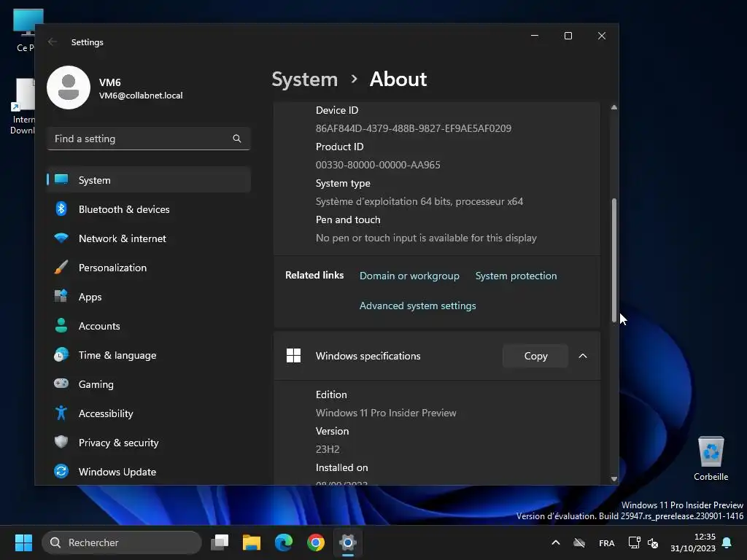747x560 pixels.
Task: Click the Settings back arrow
Action: 53,42
